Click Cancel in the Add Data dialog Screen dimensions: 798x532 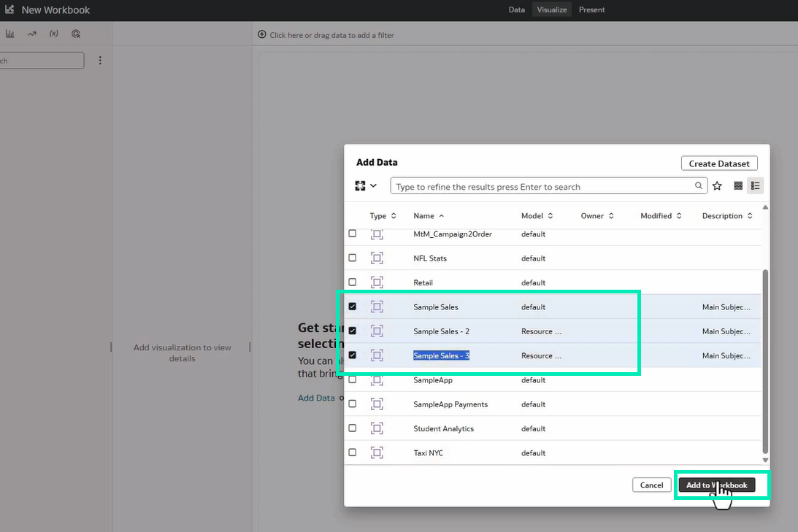pos(651,485)
